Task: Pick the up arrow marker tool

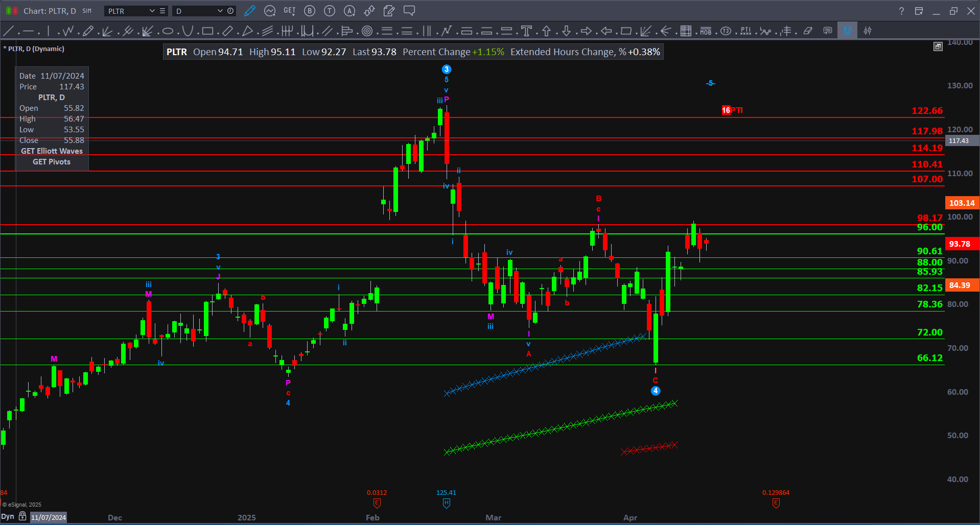Action: [546, 31]
